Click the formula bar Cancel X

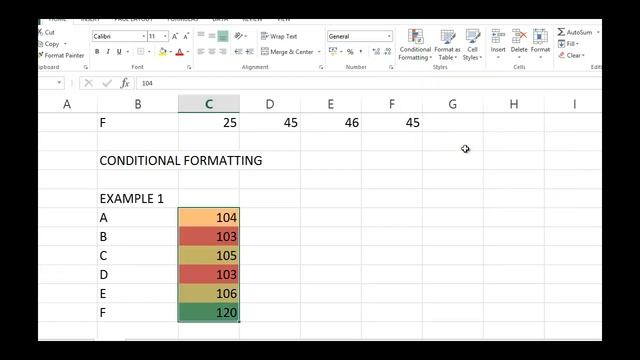89,83
